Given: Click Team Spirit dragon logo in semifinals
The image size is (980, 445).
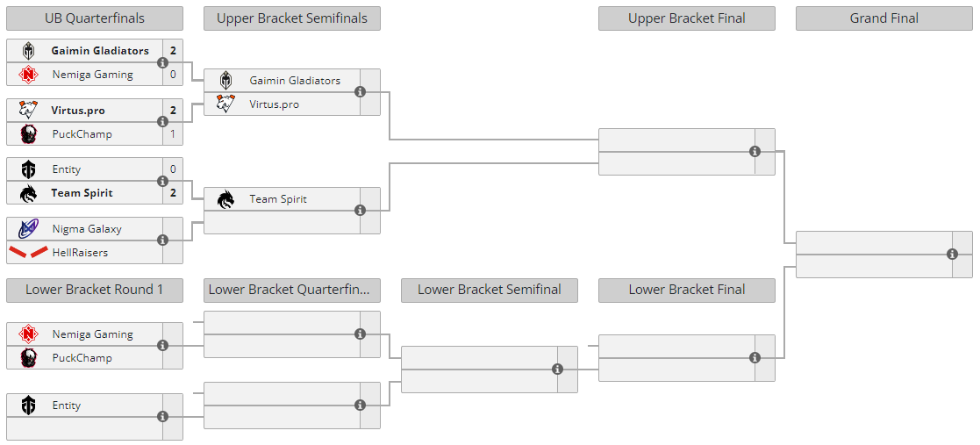Looking at the screenshot, I should (x=226, y=199).
